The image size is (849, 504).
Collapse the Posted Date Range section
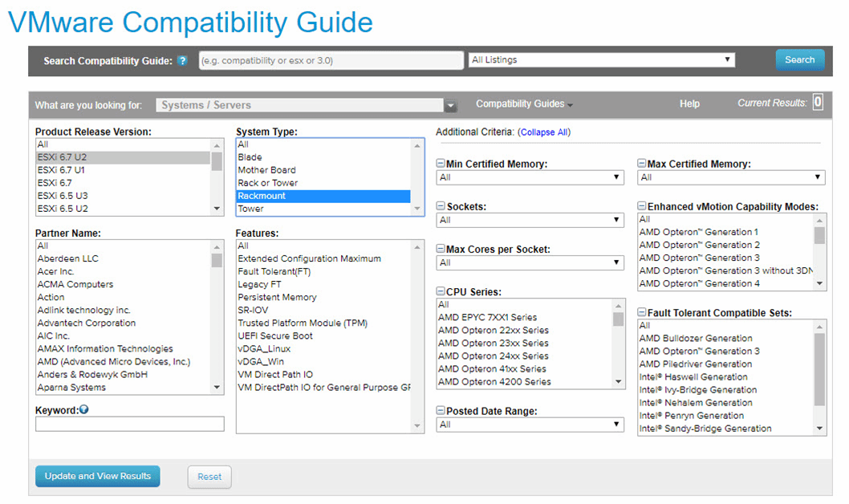[441, 411]
